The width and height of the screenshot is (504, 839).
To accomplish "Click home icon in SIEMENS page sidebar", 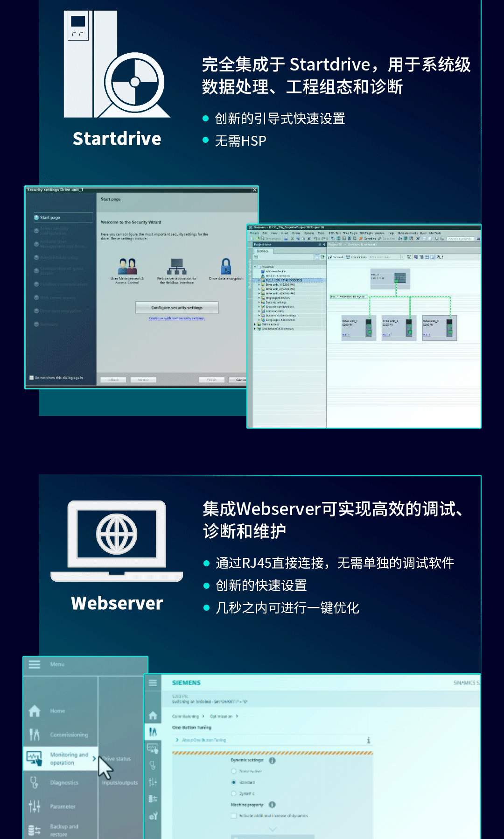I will [153, 715].
